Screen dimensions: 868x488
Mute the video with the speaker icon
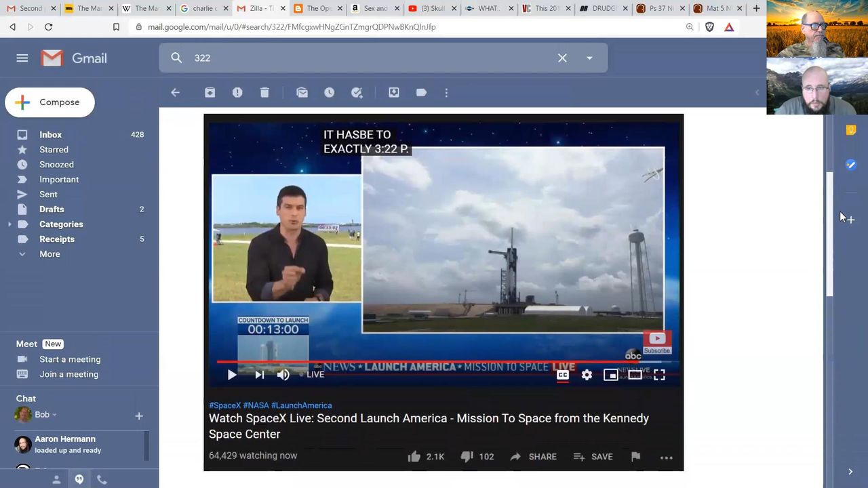pyautogui.click(x=283, y=375)
